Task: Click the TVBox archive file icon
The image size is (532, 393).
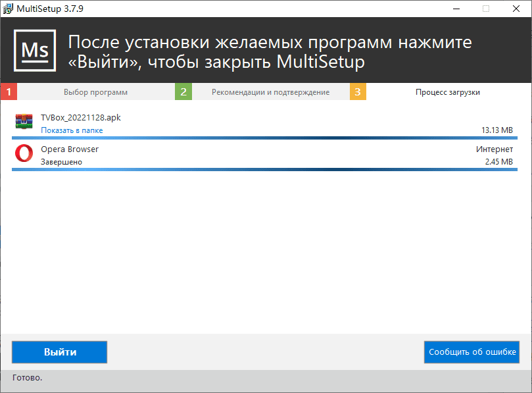Action: coord(24,123)
